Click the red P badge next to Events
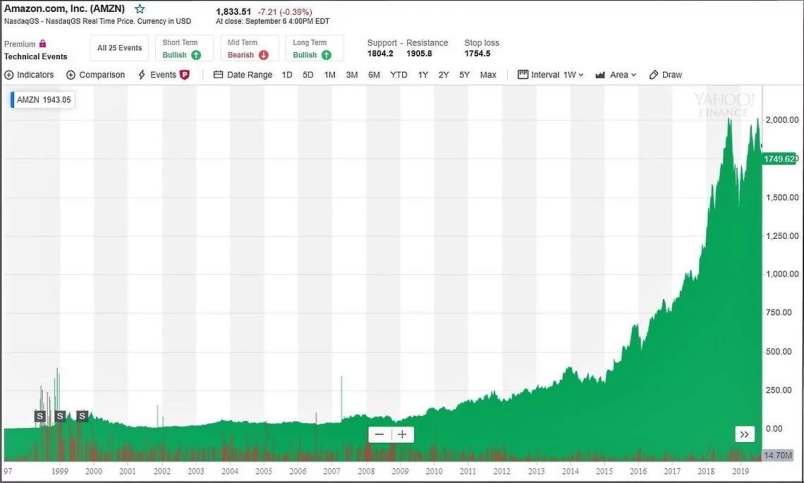 185,75
